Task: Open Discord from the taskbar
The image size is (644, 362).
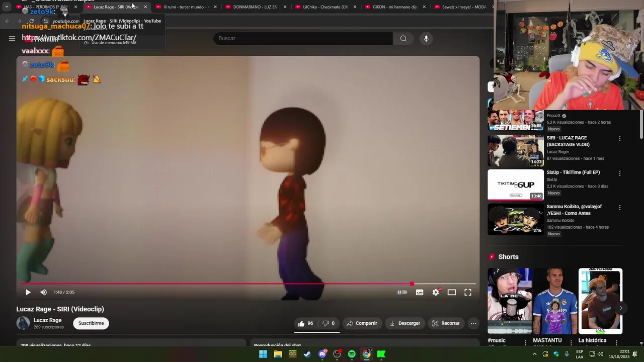Action: click(x=323, y=354)
